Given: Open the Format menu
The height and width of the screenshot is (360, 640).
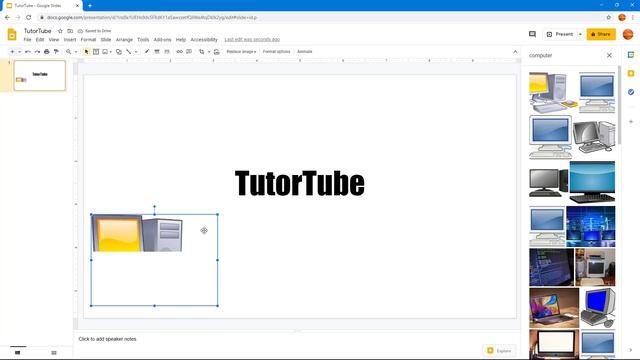Looking at the screenshot, I should 88,40.
